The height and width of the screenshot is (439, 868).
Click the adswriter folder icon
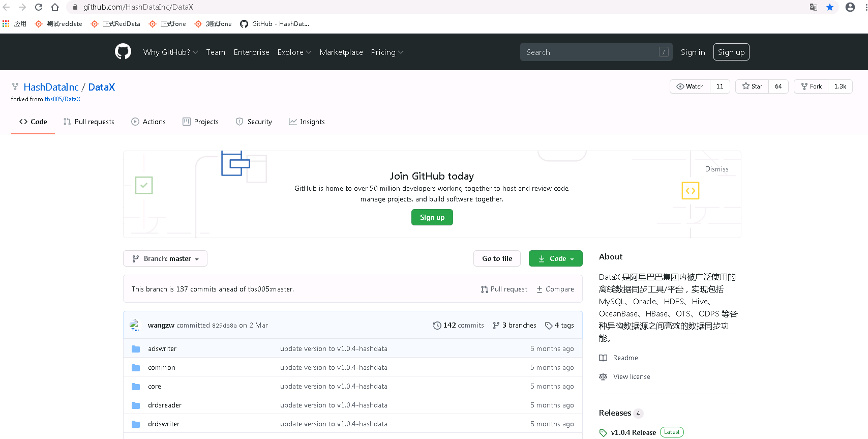click(x=136, y=349)
